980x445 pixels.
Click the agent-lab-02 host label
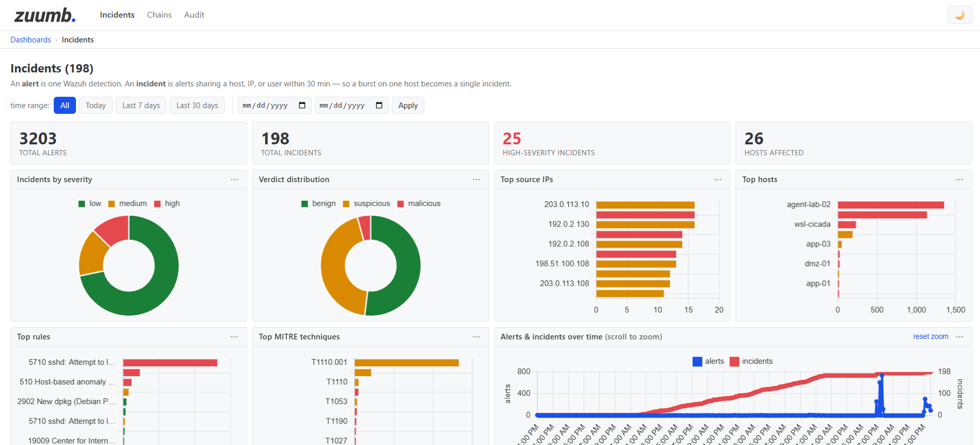(809, 204)
